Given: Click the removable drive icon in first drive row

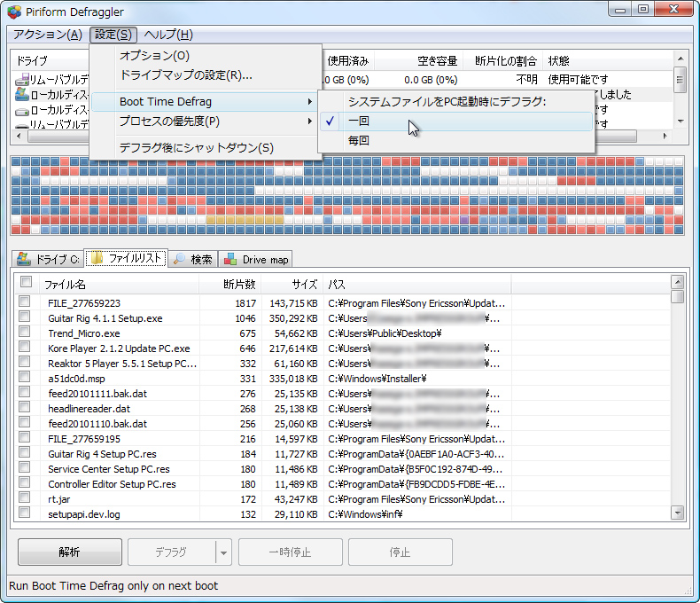Looking at the screenshot, I should 22,80.
